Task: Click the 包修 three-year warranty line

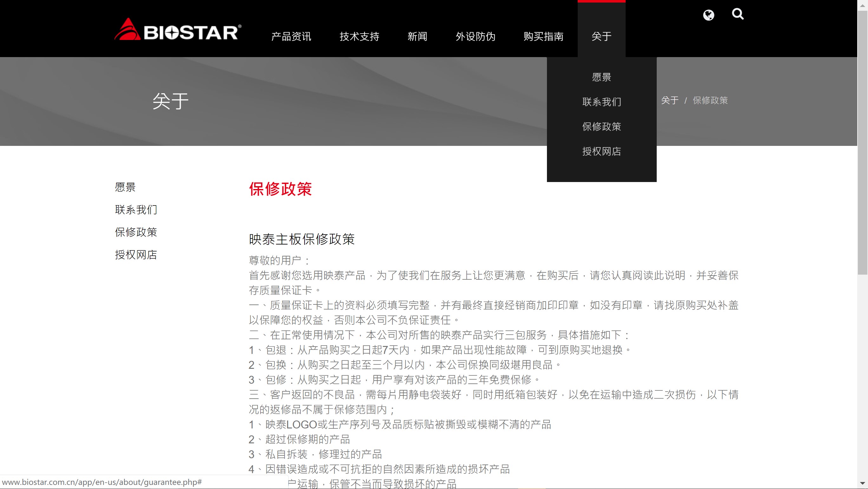Action: tap(395, 380)
